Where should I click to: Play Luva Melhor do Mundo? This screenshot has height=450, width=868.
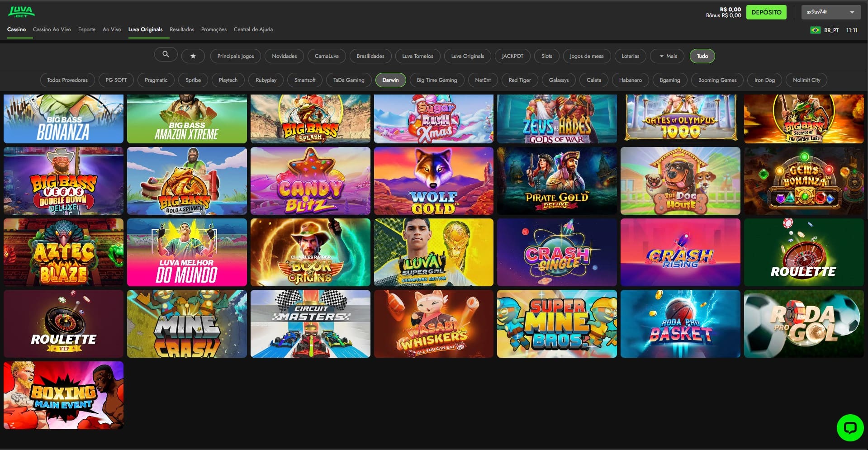[187, 252]
